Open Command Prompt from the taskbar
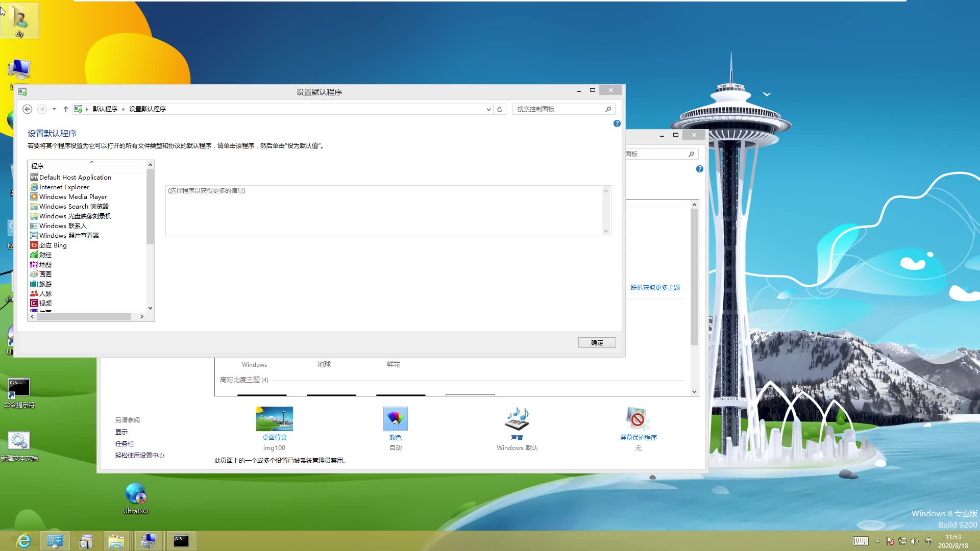980x551 pixels. pyautogui.click(x=181, y=541)
